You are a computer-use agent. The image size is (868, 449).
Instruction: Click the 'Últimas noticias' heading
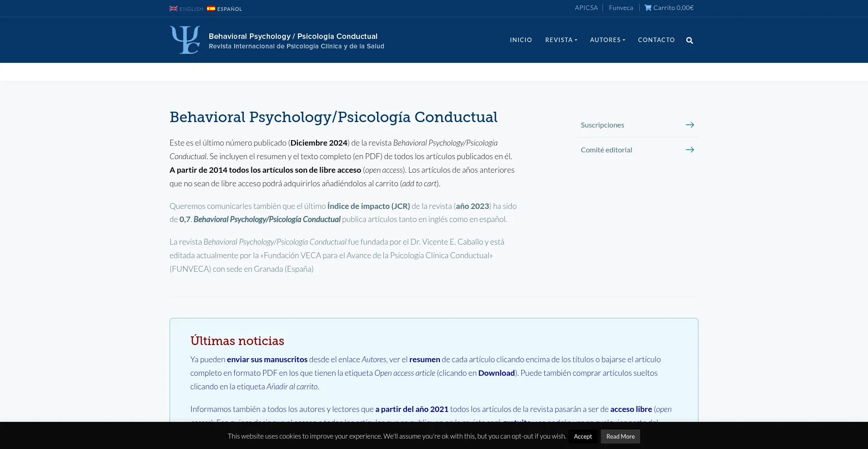coord(237,341)
